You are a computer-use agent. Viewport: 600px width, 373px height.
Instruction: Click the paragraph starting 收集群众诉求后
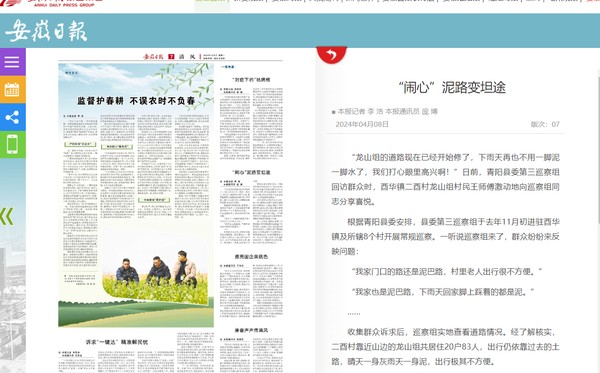coord(445,347)
